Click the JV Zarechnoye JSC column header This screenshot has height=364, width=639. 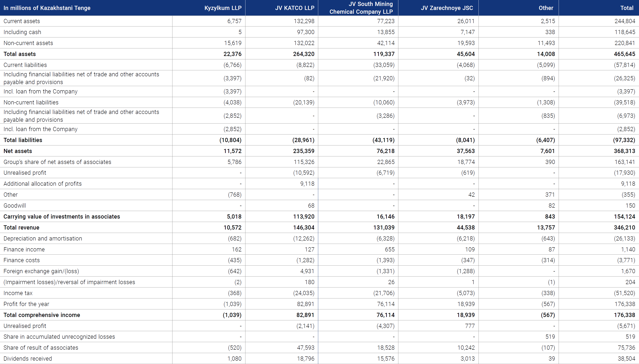click(x=447, y=8)
